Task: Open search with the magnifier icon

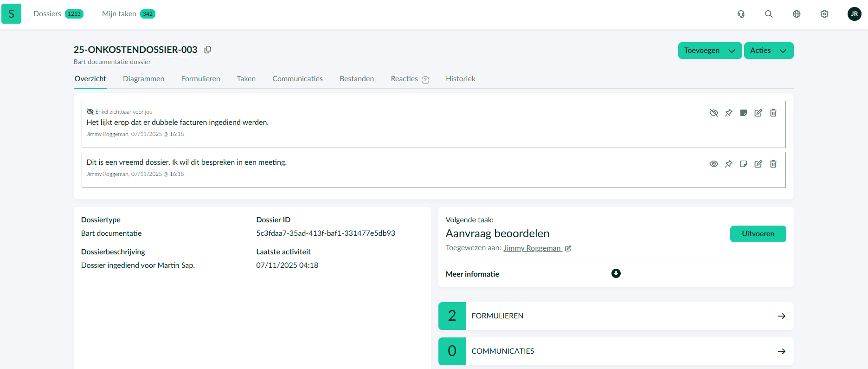Action: [x=769, y=14]
